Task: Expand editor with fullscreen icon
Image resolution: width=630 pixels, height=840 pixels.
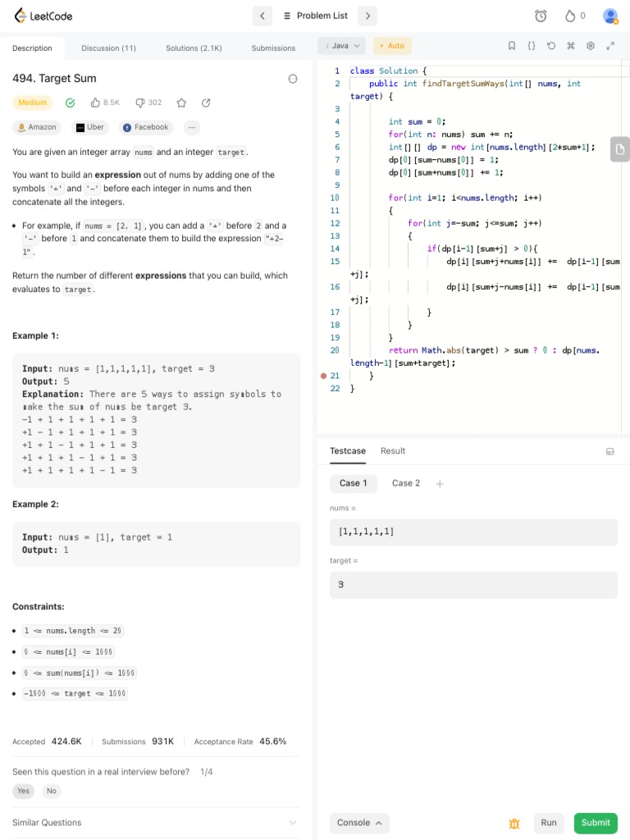Action: [610, 46]
